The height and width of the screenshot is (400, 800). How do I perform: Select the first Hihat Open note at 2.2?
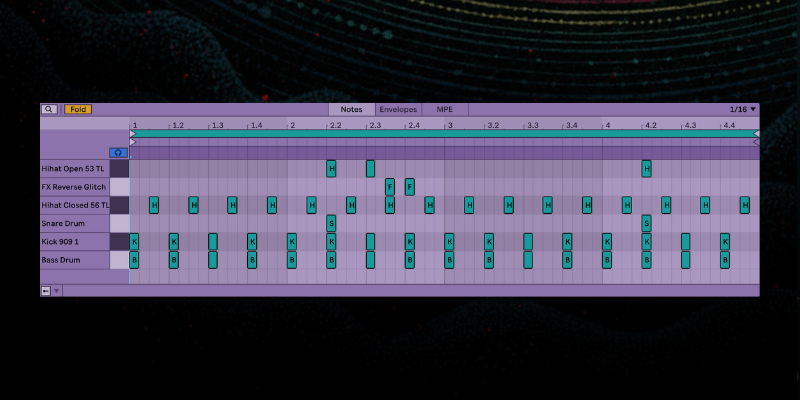tap(331, 169)
